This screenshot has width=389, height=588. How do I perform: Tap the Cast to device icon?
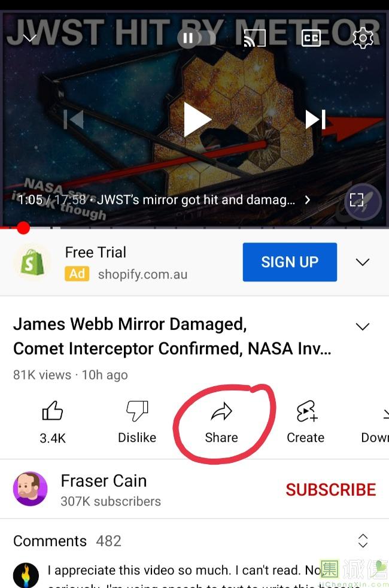pos(255,38)
